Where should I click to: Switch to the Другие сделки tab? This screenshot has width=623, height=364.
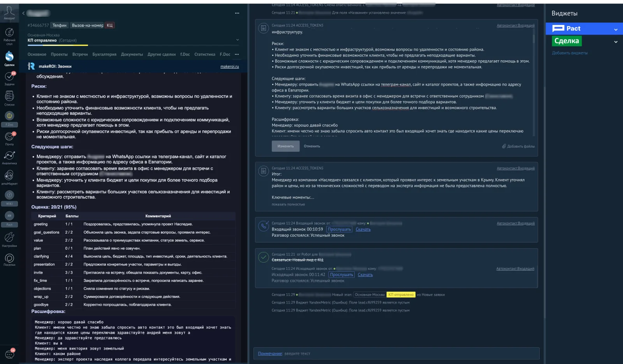[162, 55]
